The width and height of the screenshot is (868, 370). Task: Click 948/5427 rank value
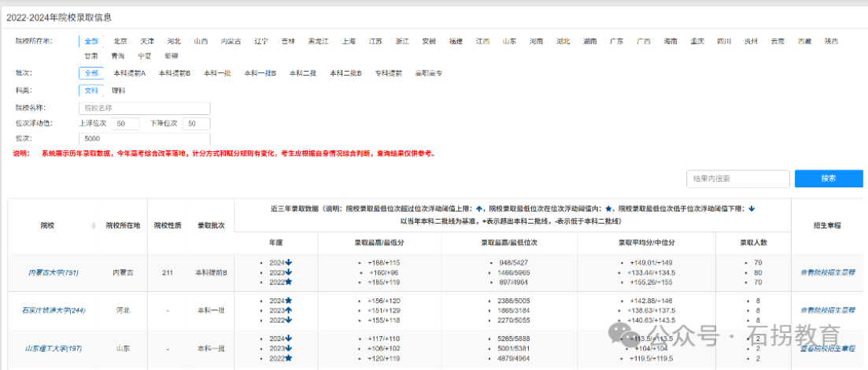pyautogui.click(x=512, y=263)
